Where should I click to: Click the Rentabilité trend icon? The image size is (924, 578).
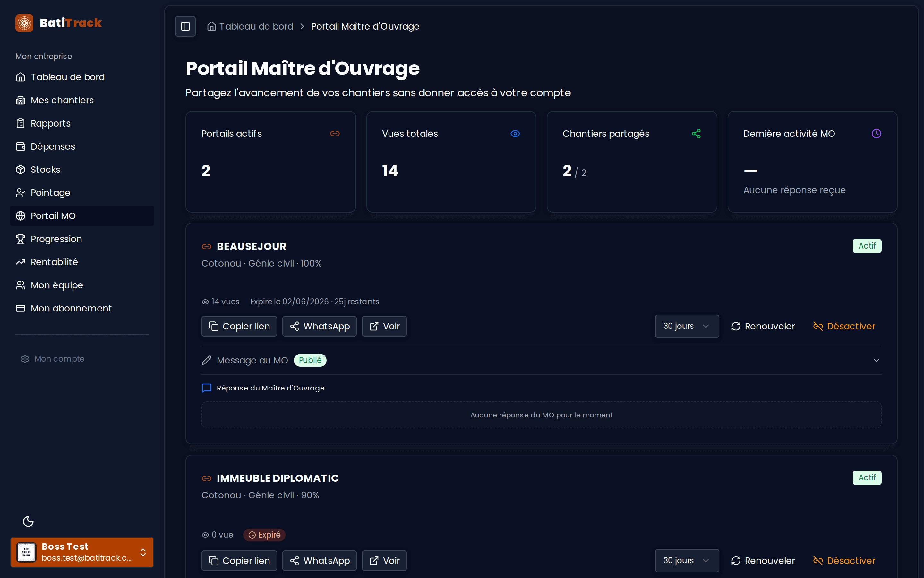pyautogui.click(x=21, y=262)
